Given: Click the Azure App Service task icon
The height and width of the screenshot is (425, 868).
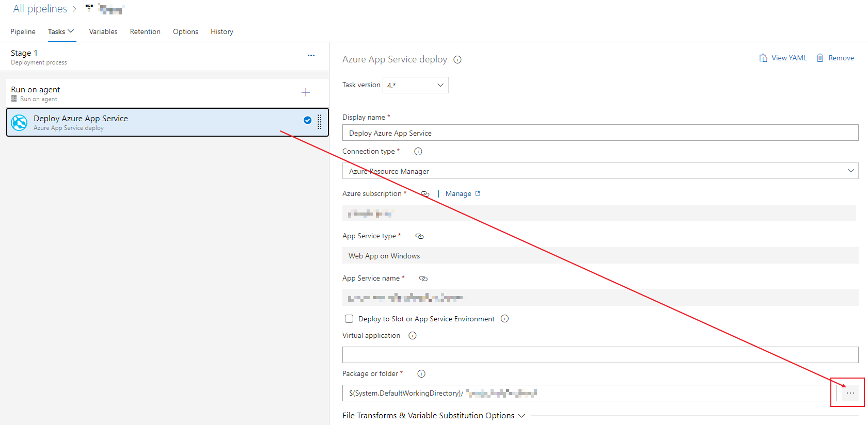Looking at the screenshot, I should click(x=20, y=123).
